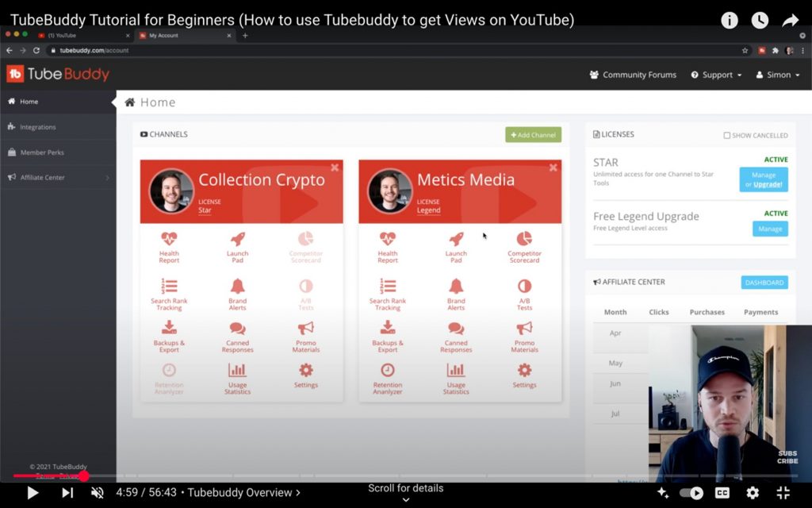Click the Add Channel button
The width and height of the screenshot is (812, 508).
(533, 135)
